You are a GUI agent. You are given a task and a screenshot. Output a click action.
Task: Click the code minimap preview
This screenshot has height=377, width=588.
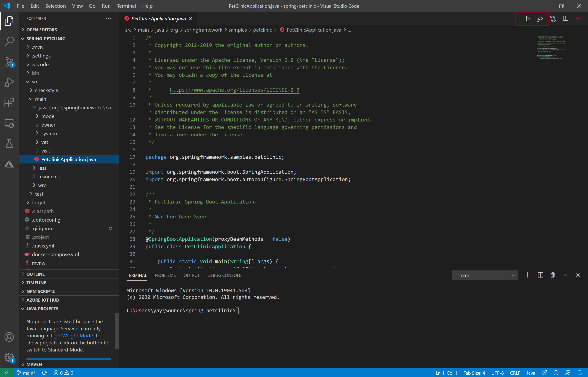tap(552, 48)
